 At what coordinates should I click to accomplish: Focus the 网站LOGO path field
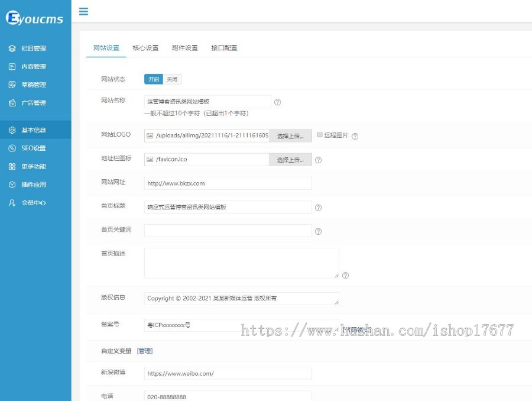(x=207, y=135)
